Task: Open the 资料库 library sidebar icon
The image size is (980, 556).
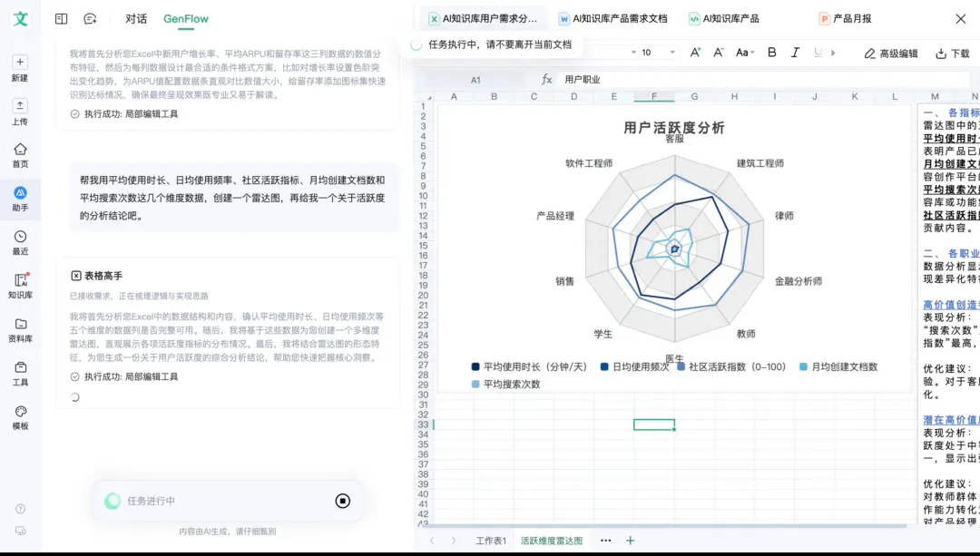Action: (x=20, y=330)
